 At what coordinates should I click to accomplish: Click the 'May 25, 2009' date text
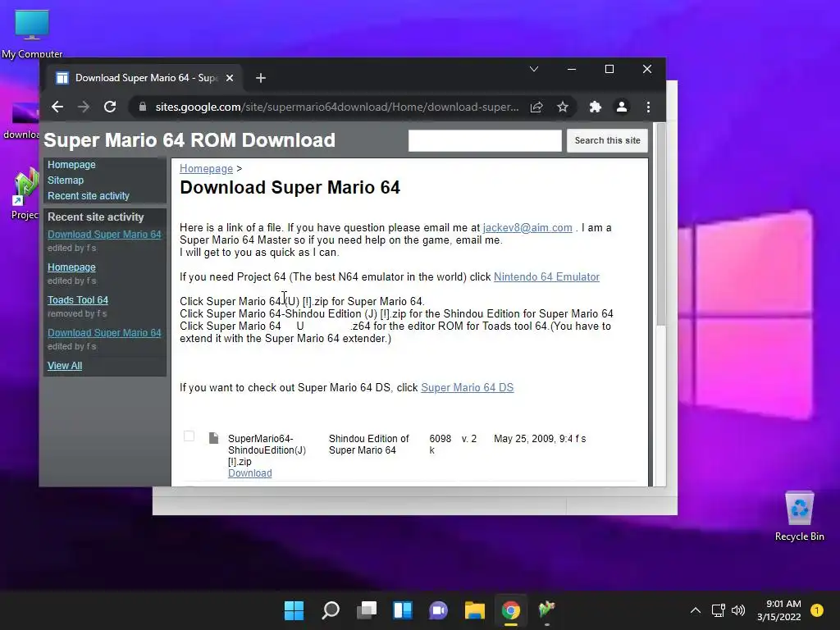(524, 439)
